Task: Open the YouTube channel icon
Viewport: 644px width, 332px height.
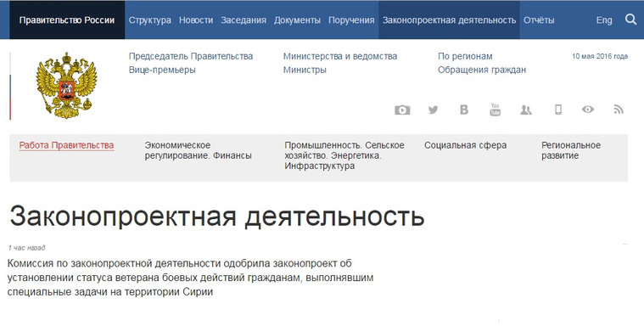Action: [495, 110]
